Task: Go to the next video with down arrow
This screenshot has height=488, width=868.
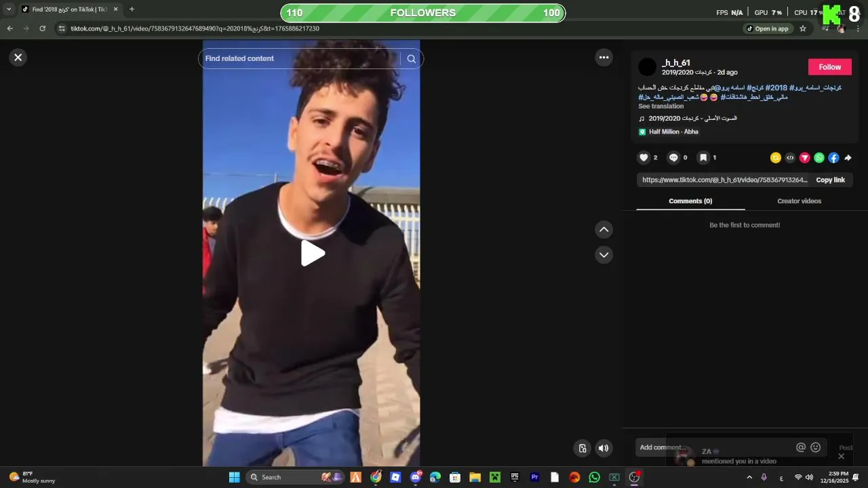Action: click(604, 255)
